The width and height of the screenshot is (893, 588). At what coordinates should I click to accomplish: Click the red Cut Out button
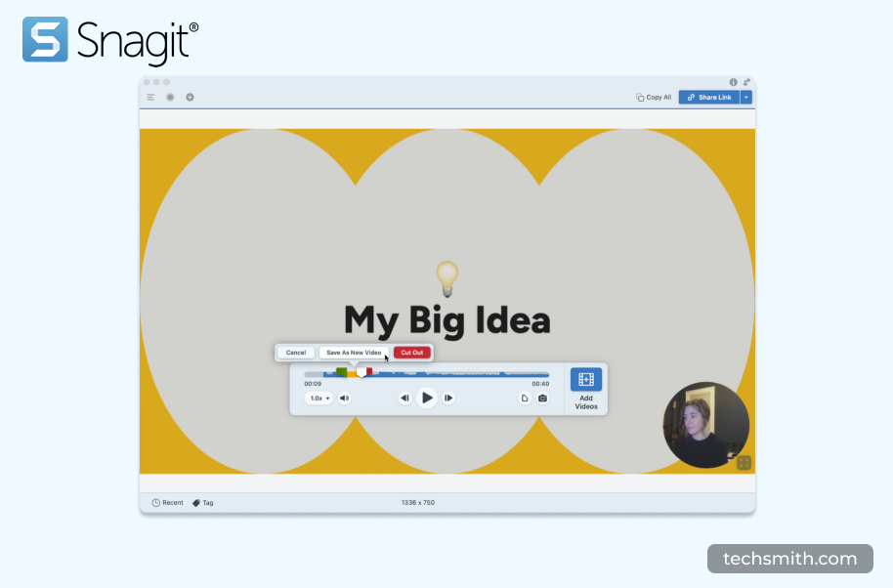(411, 353)
